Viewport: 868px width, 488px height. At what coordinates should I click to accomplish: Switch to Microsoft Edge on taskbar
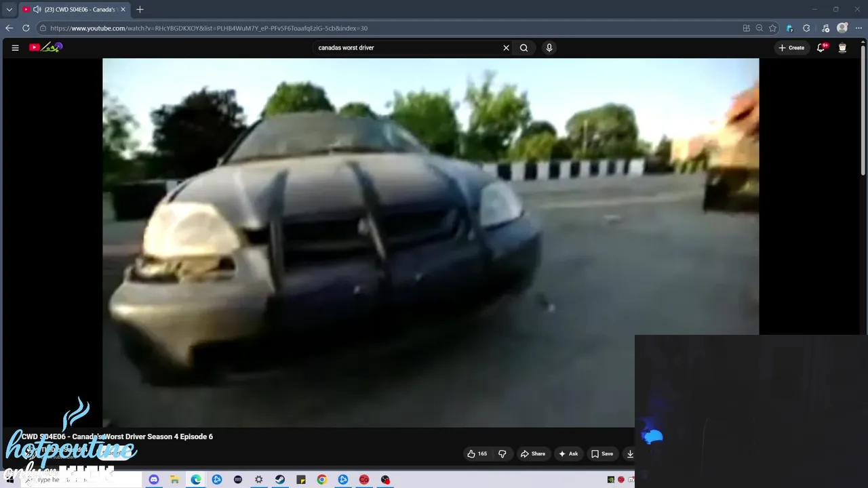click(195, 479)
